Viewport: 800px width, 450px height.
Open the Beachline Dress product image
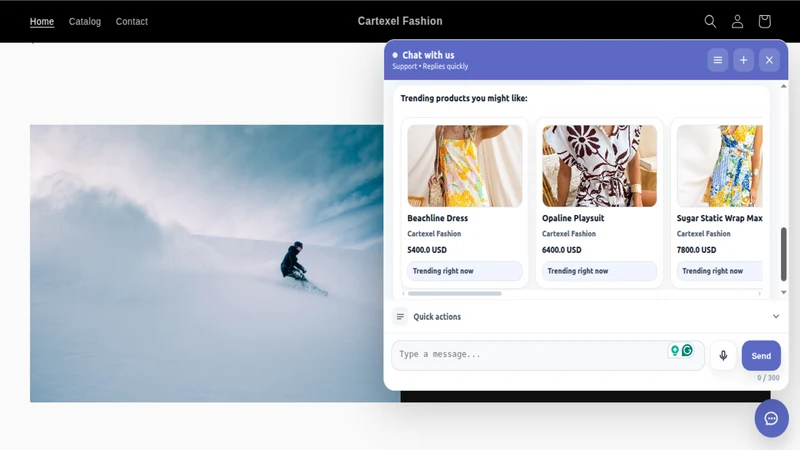point(465,166)
